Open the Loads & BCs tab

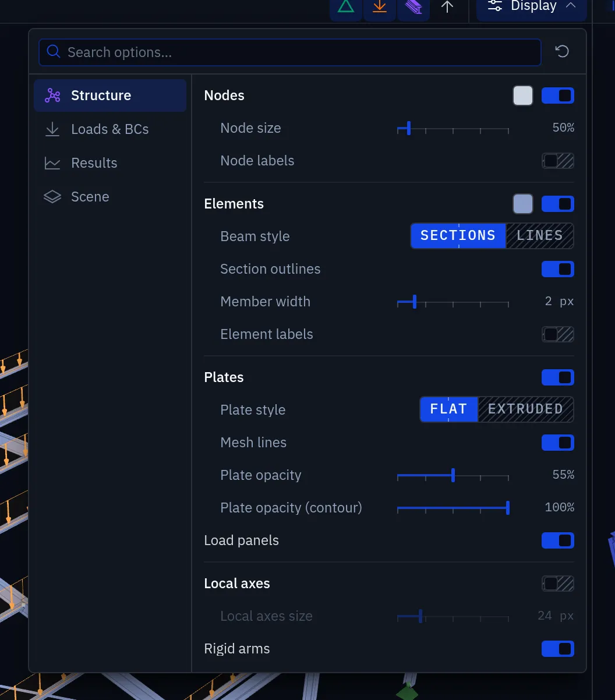110,129
